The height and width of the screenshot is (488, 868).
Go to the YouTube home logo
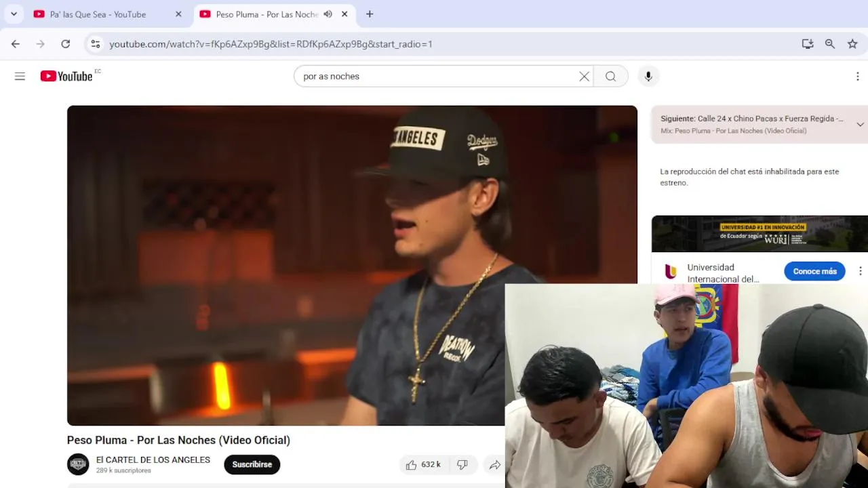coord(66,76)
